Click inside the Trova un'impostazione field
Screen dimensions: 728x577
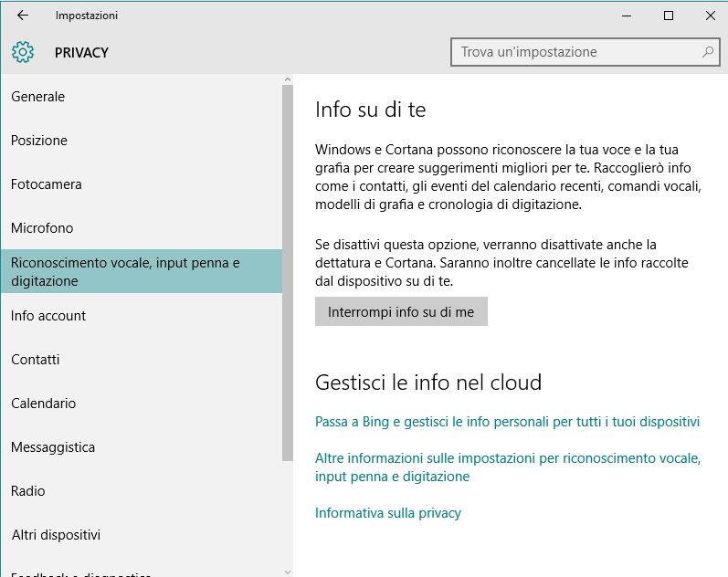(x=575, y=52)
